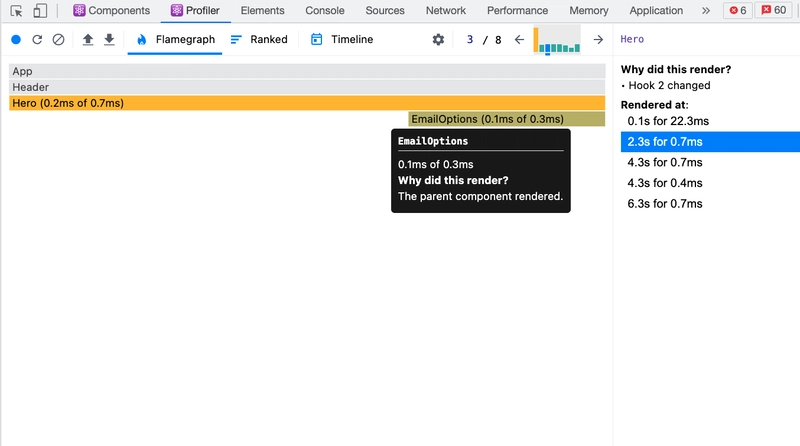Open Profiler settings gear
The width and height of the screenshot is (800, 446).
(438, 39)
